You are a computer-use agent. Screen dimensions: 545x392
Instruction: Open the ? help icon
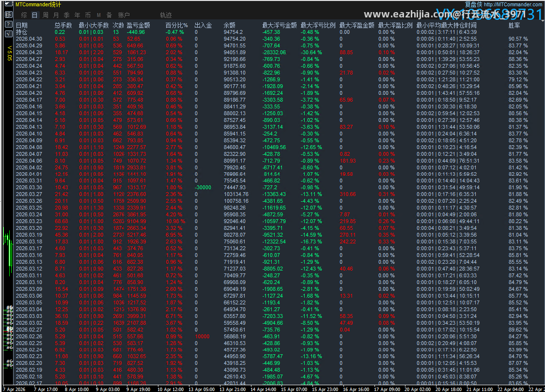(x=9, y=24)
